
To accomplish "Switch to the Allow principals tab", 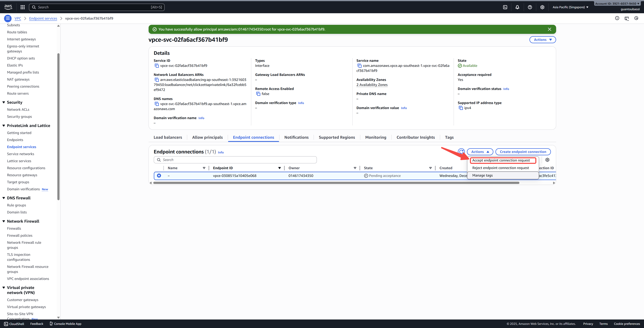I will pos(207,137).
